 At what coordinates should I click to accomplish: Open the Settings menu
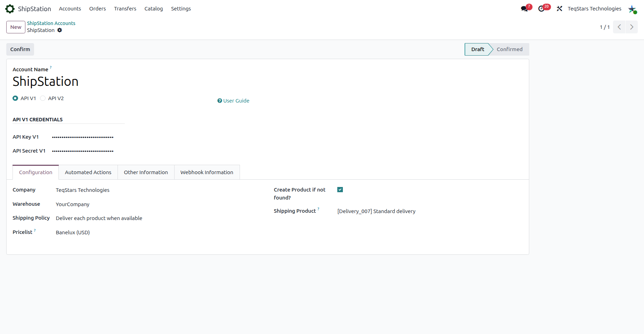181,9
